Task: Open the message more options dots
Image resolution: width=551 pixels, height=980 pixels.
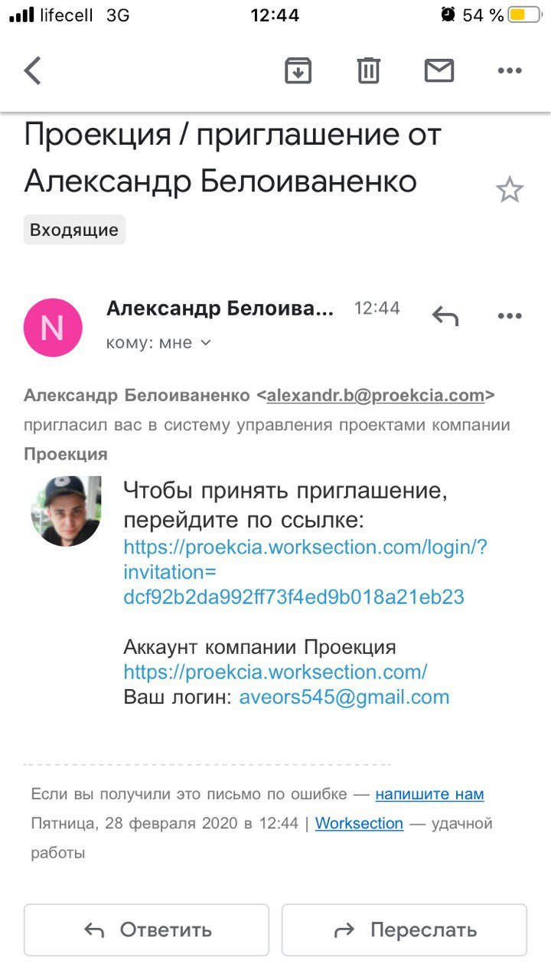Action: point(510,315)
